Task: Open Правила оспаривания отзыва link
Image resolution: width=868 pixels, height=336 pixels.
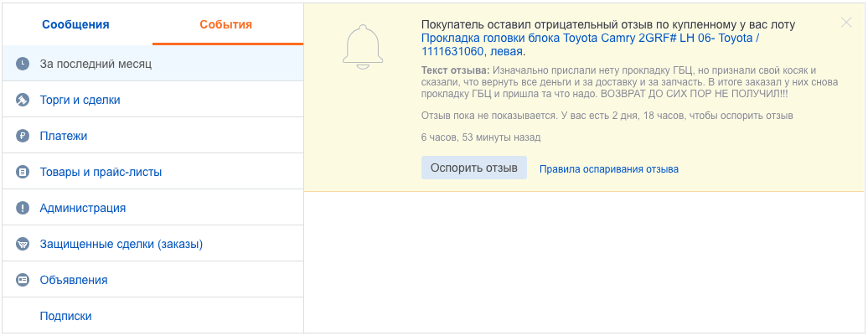Action: point(608,168)
